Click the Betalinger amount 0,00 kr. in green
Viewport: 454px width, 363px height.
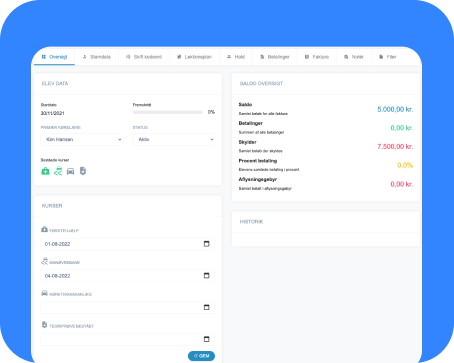coord(402,128)
